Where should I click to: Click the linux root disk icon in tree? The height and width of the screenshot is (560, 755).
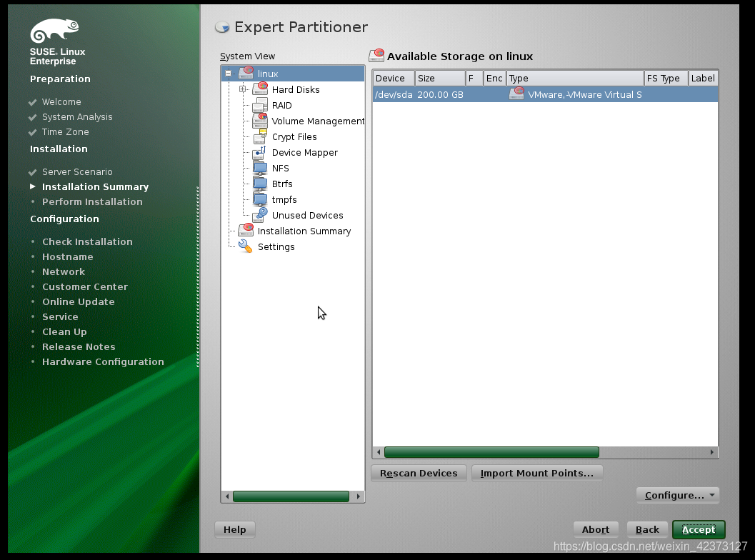(x=246, y=73)
